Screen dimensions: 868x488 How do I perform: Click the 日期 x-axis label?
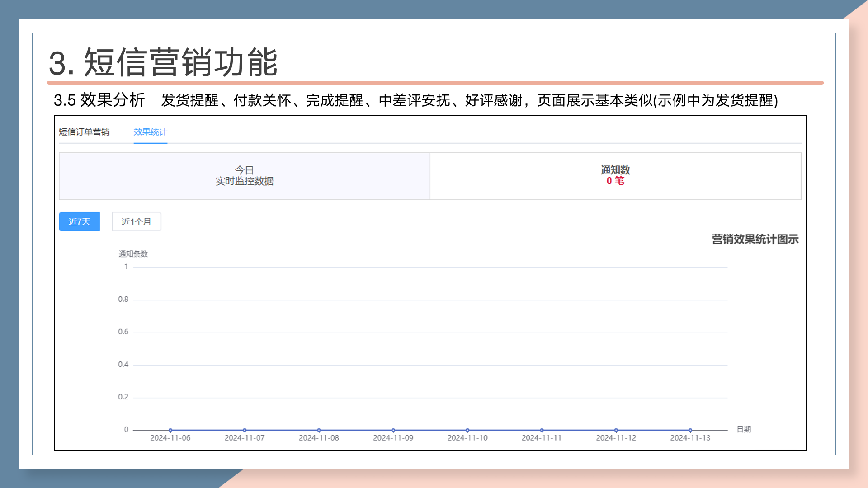744,429
